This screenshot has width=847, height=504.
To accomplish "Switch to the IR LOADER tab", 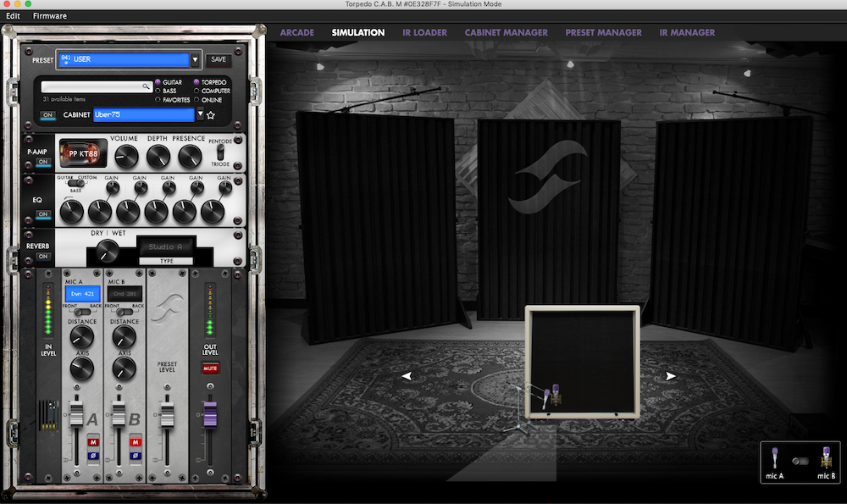I will click(x=424, y=32).
